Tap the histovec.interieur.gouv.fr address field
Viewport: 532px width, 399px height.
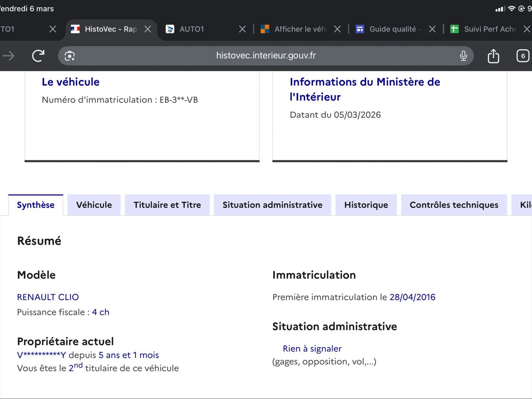266,56
